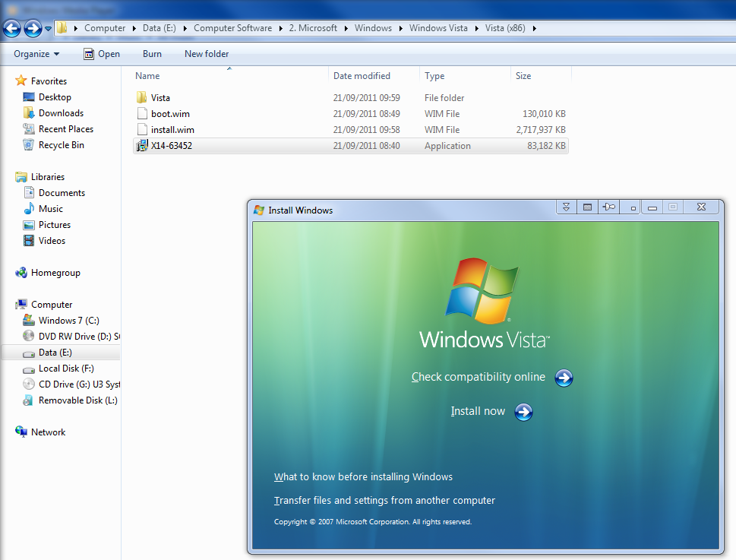This screenshot has width=736, height=560.
Task: Open the Pictures library
Action: 55,225
